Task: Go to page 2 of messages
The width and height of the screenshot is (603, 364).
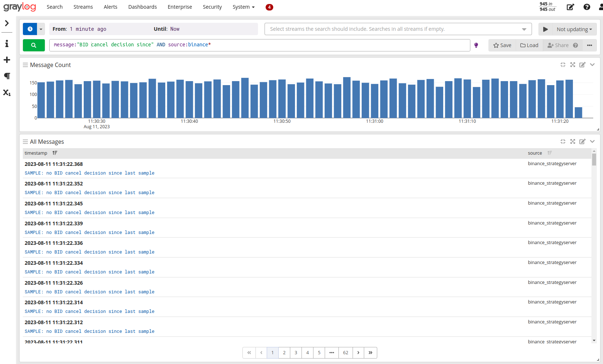Action: point(284,353)
